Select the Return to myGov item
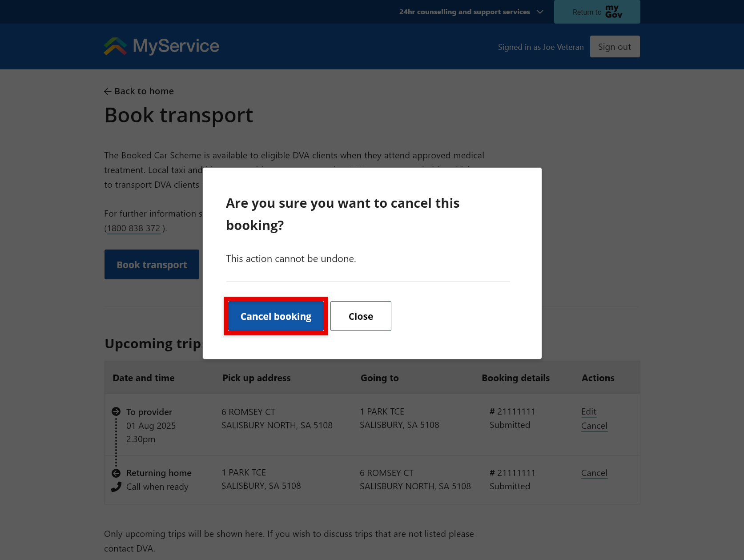Viewport: 744px width, 560px height. pos(596,12)
